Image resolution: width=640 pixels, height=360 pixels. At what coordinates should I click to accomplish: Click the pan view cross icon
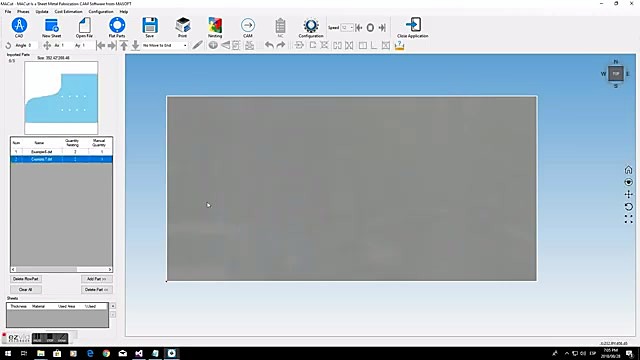click(x=628, y=194)
